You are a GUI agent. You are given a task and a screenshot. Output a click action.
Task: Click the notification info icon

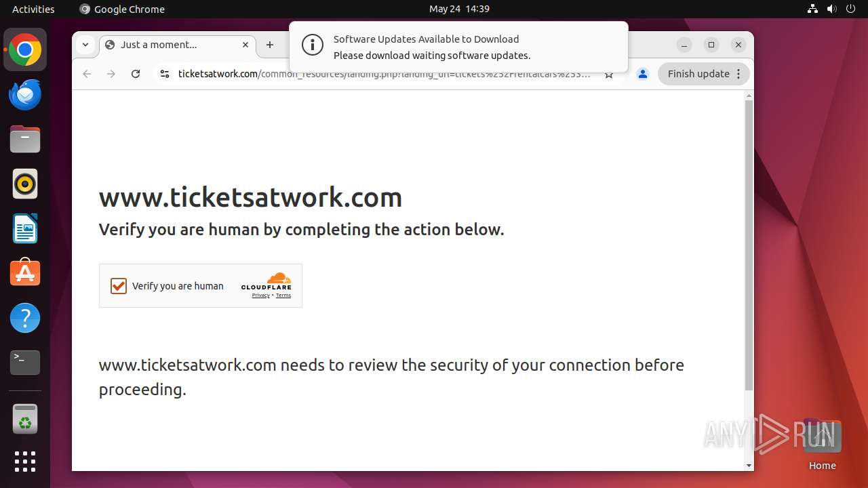coord(313,45)
